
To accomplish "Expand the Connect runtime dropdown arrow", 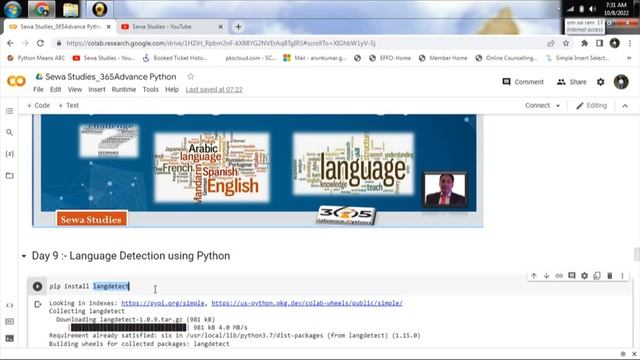I will click(558, 106).
